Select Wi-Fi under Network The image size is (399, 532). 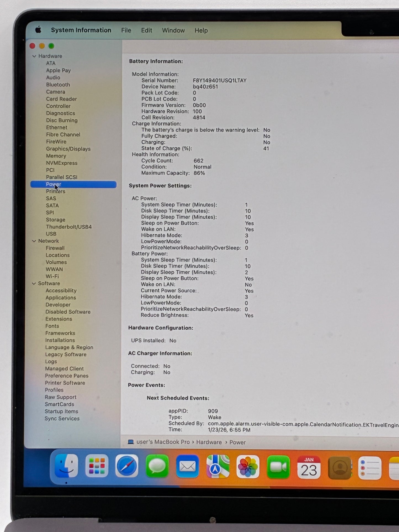[52, 276]
